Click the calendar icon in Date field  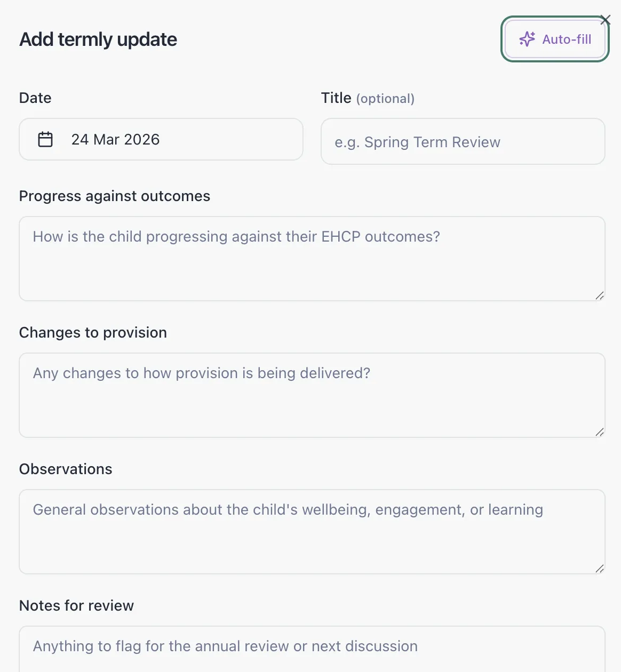[45, 139]
